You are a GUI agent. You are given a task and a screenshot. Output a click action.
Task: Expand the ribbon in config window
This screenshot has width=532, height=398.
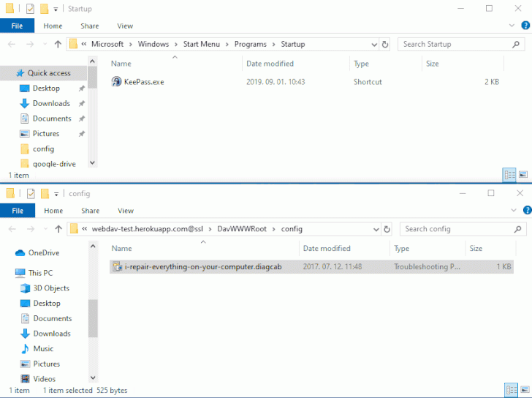514,210
